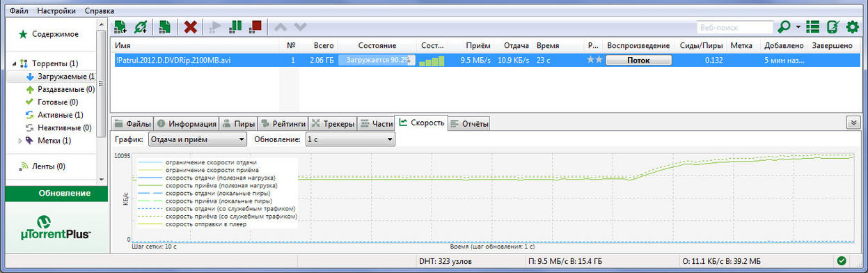The width and height of the screenshot is (868, 273).
Task: Click the Веб-поиск search field
Action: (735, 27)
